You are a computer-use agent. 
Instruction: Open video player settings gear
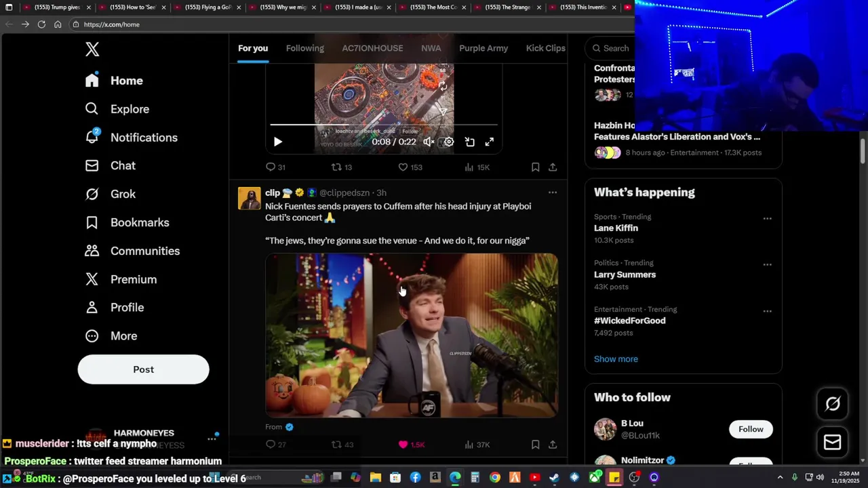tap(449, 142)
